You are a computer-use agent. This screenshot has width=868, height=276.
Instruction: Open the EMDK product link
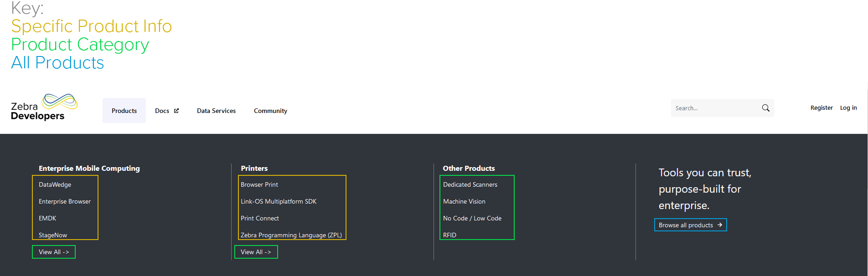[x=47, y=218]
